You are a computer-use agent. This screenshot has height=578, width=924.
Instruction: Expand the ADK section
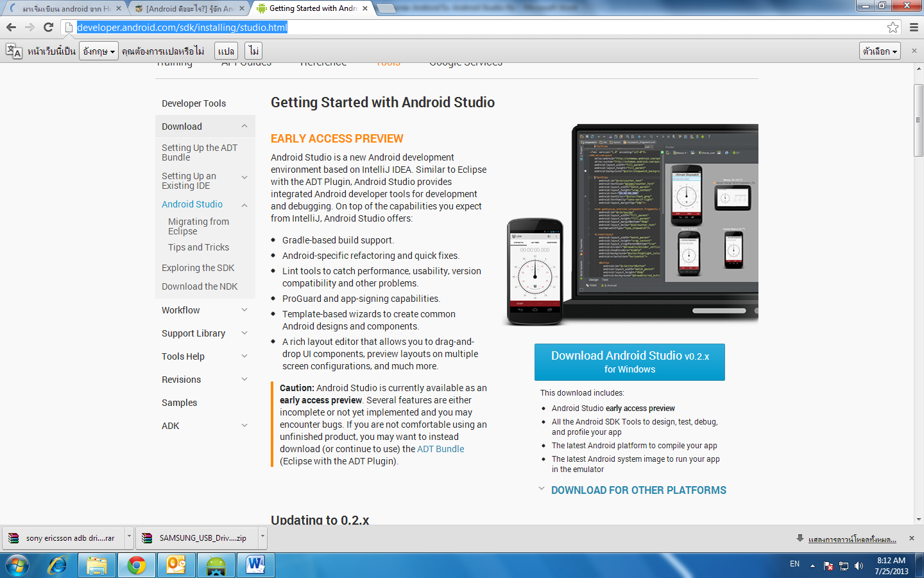[244, 426]
